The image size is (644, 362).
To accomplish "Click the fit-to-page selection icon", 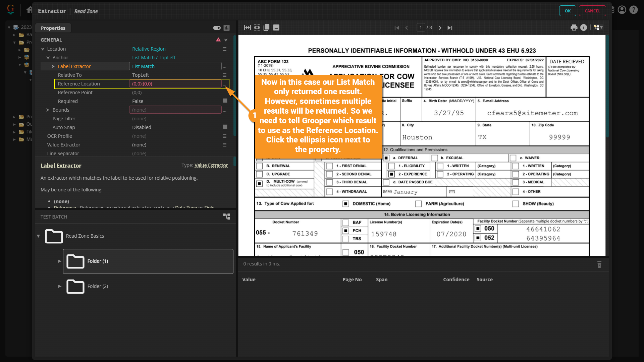I will (x=257, y=27).
